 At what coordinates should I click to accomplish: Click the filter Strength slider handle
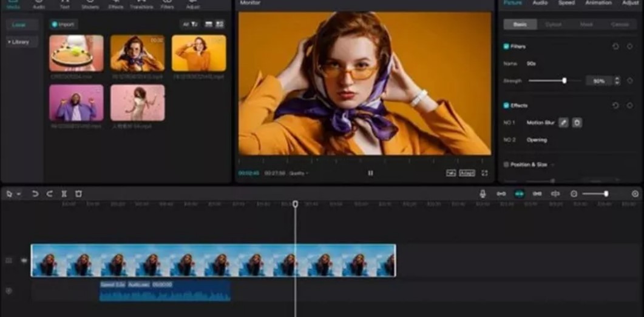point(564,81)
